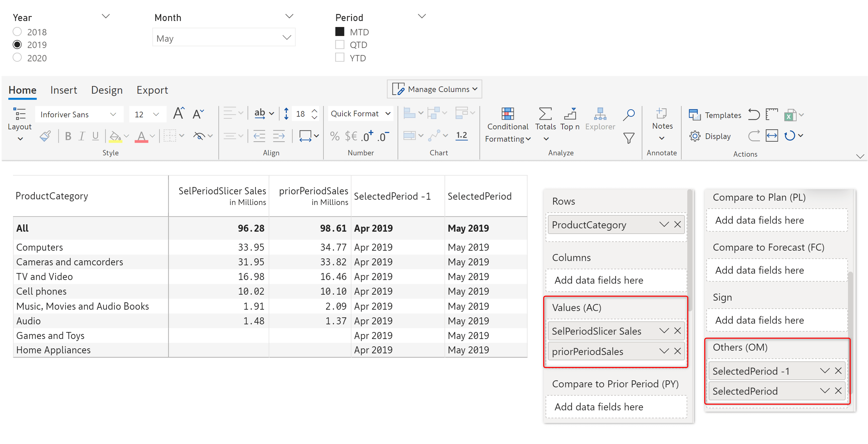Viewport: 868px width, 444px height.
Task: Check the QTD period checkbox
Action: 340,44
